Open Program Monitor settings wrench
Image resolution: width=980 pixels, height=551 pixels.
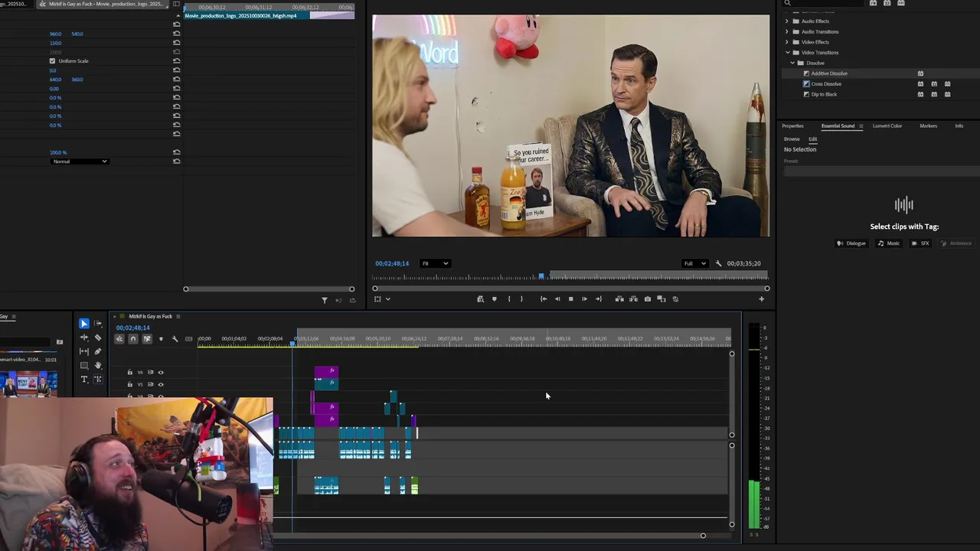(718, 263)
